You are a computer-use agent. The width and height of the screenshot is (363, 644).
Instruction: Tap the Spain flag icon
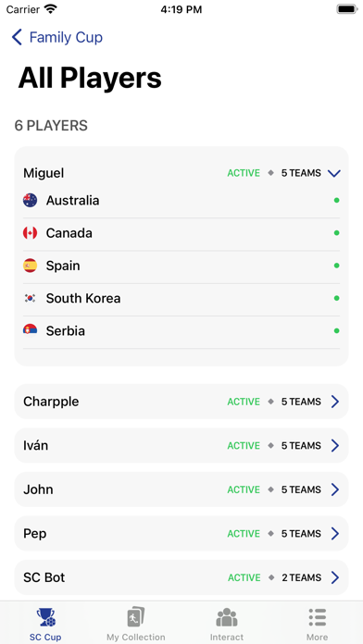point(30,266)
